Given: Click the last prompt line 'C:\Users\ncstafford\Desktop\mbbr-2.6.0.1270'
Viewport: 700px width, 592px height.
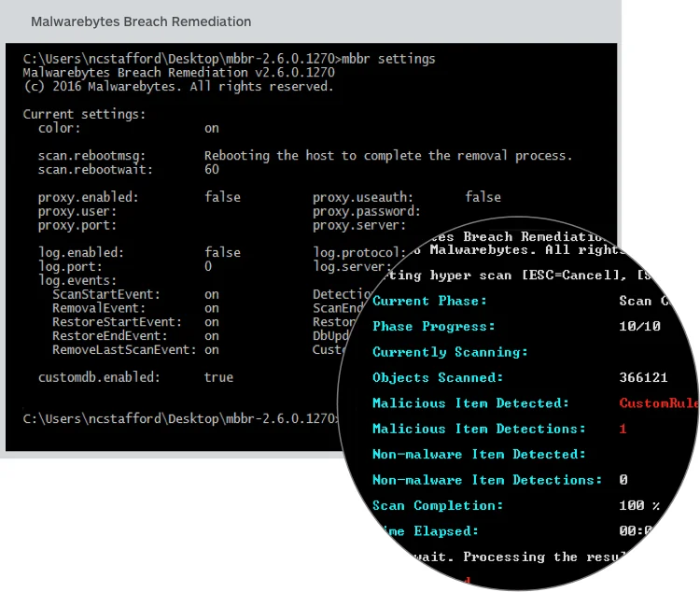Looking at the screenshot, I should point(181,419).
